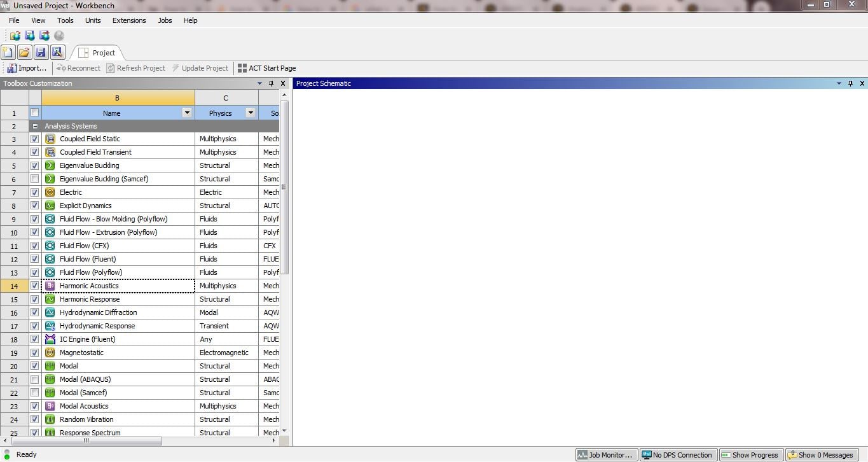The image size is (868, 462).
Task: Uncheck the Coupled Field Static checkbox
Action: (x=35, y=139)
